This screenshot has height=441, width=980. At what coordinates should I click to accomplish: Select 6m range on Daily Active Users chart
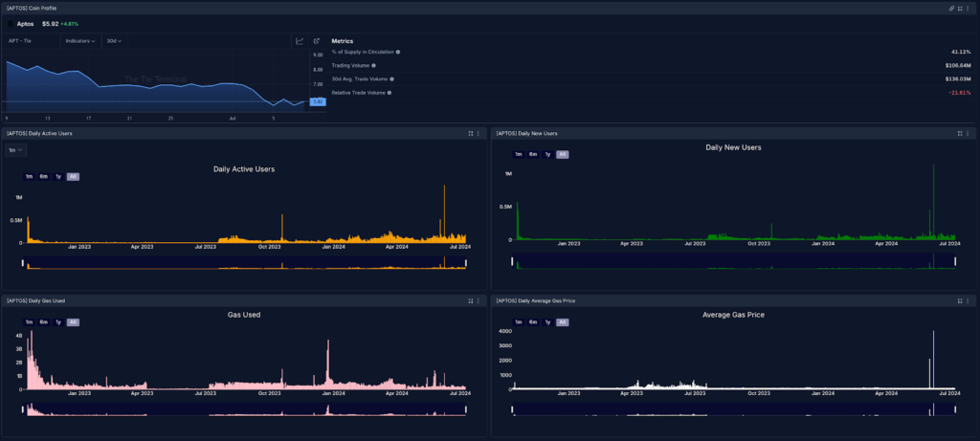[44, 177]
